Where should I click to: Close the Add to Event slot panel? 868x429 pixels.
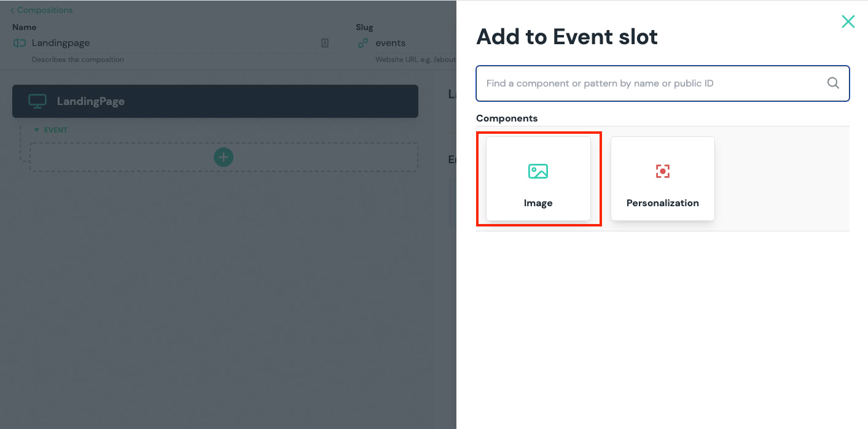[x=848, y=21]
